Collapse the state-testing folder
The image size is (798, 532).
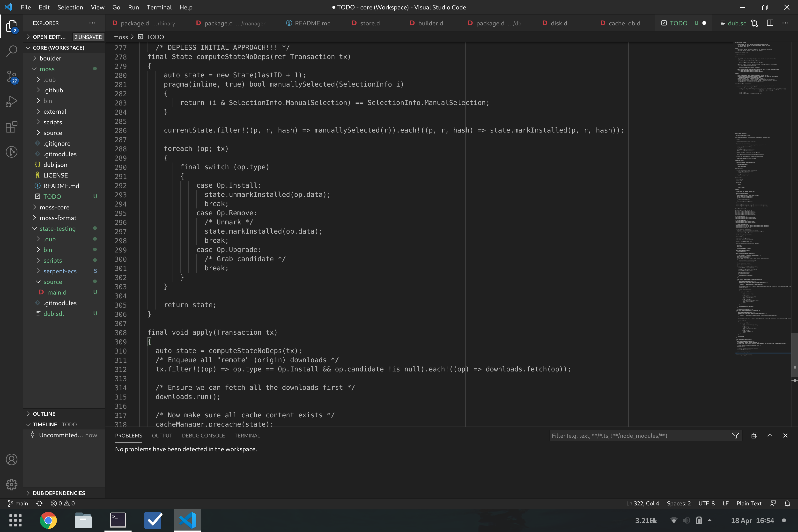64,229
